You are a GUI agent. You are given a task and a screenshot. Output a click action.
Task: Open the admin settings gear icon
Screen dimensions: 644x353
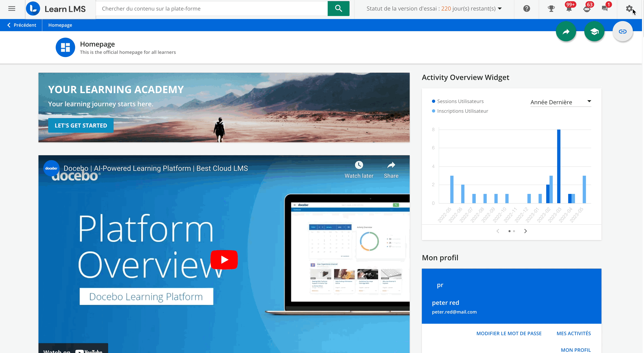(629, 9)
